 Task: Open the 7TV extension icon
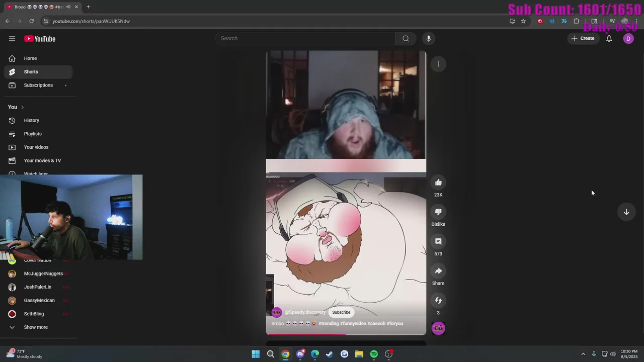(x=564, y=21)
